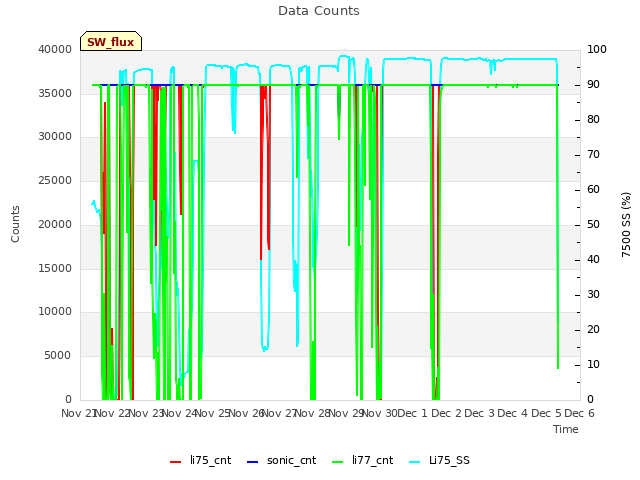The width and height of the screenshot is (640, 480).
Task: Click the 60 right axis tick label
Action: (593, 189)
